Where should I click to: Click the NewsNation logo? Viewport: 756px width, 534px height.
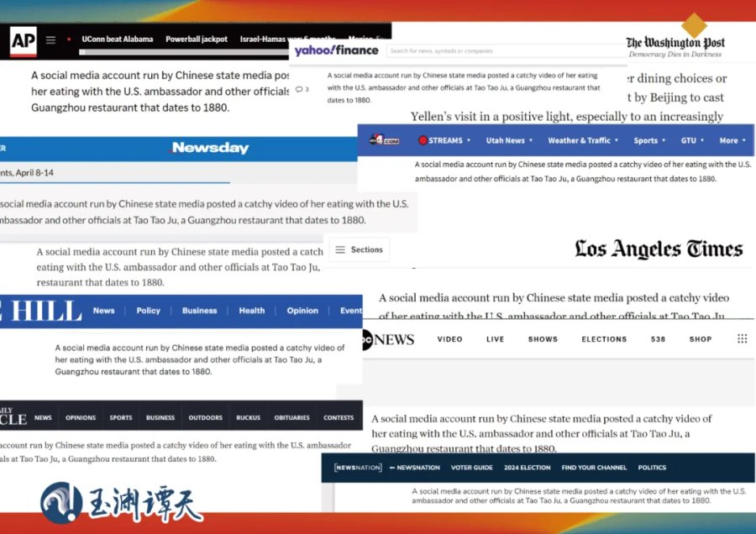tap(358, 468)
